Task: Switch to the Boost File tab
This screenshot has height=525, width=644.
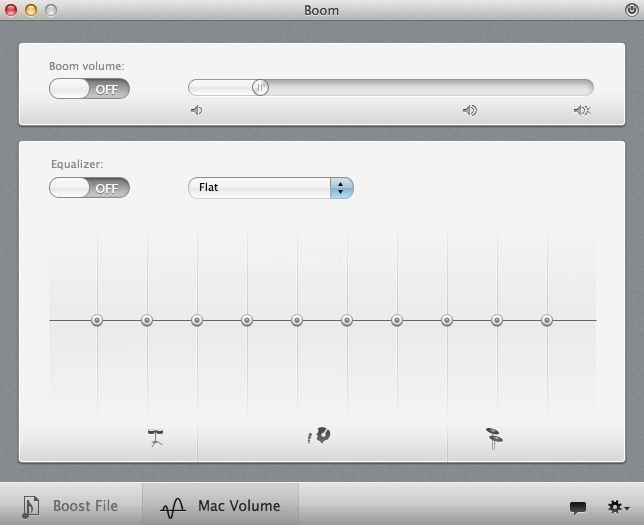Action: click(x=71, y=505)
